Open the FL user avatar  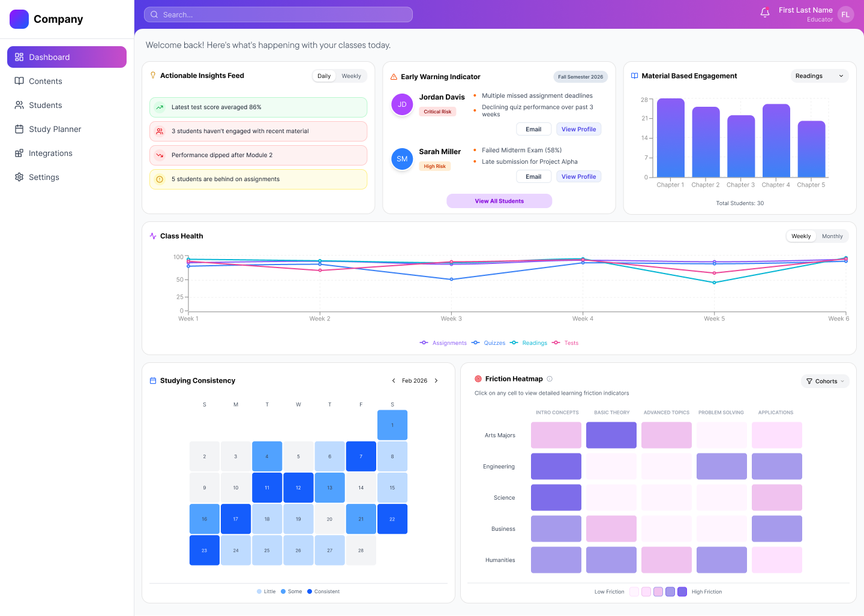tap(845, 14)
